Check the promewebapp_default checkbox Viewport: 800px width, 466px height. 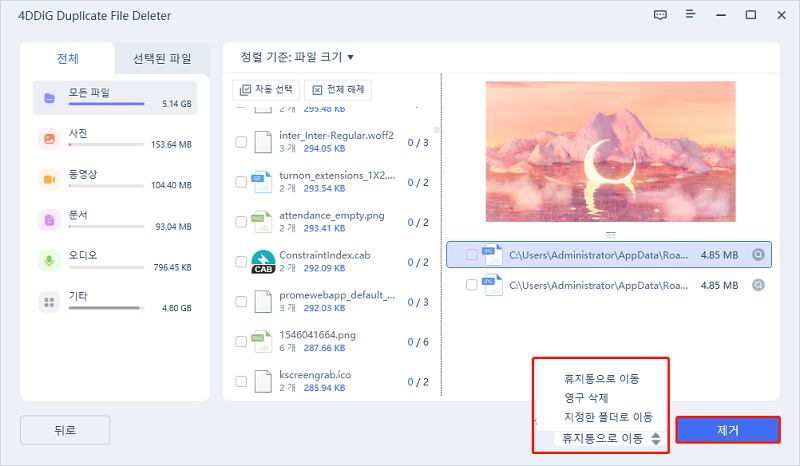(241, 302)
